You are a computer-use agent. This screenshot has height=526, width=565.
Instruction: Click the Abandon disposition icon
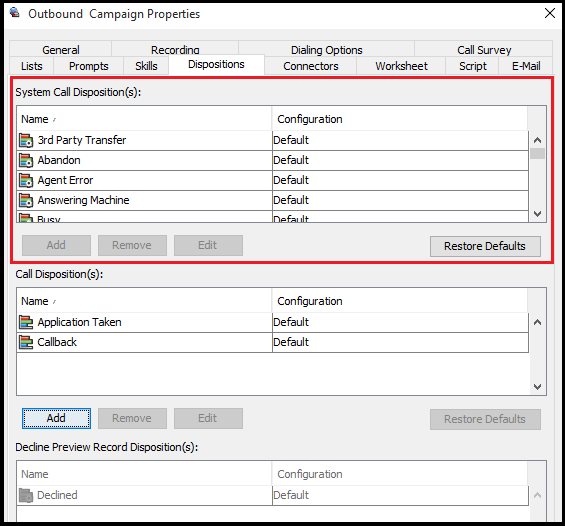pos(26,160)
